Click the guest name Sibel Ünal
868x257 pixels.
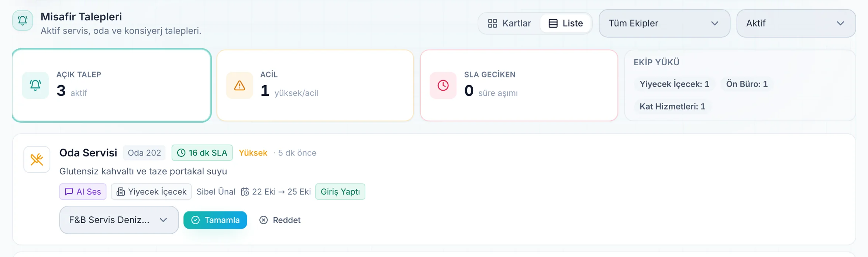point(216,192)
